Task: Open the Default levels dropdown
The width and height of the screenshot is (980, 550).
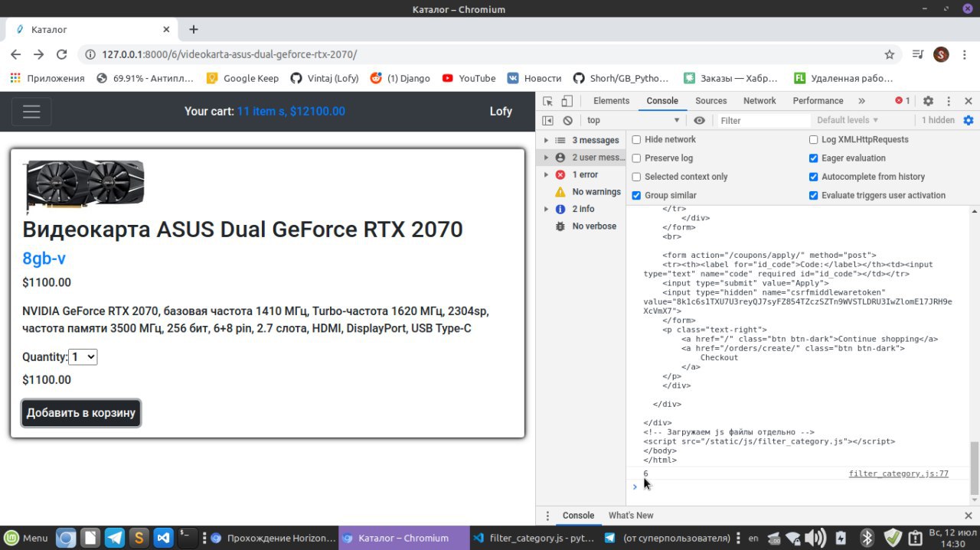Action: [x=848, y=120]
